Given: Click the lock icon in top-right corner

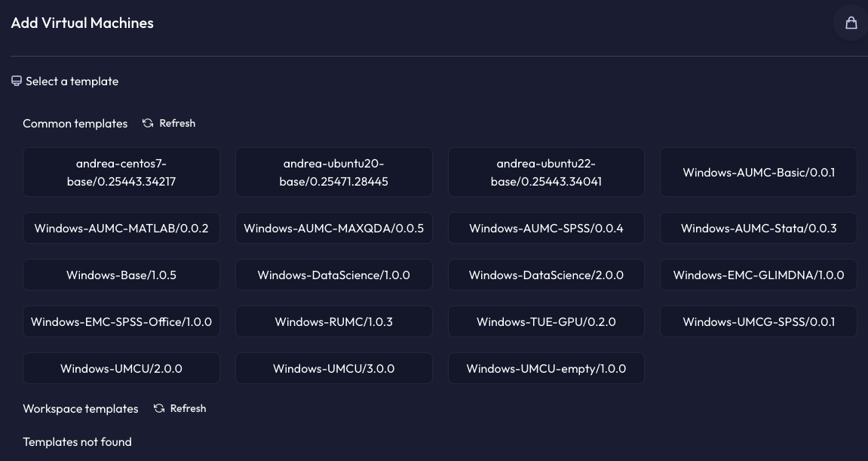Looking at the screenshot, I should click(851, 23).
